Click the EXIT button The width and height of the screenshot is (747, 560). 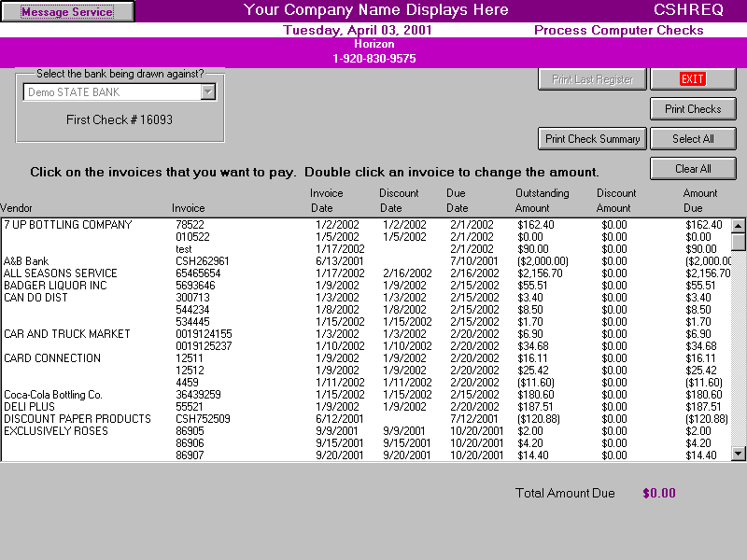[694, 79]
